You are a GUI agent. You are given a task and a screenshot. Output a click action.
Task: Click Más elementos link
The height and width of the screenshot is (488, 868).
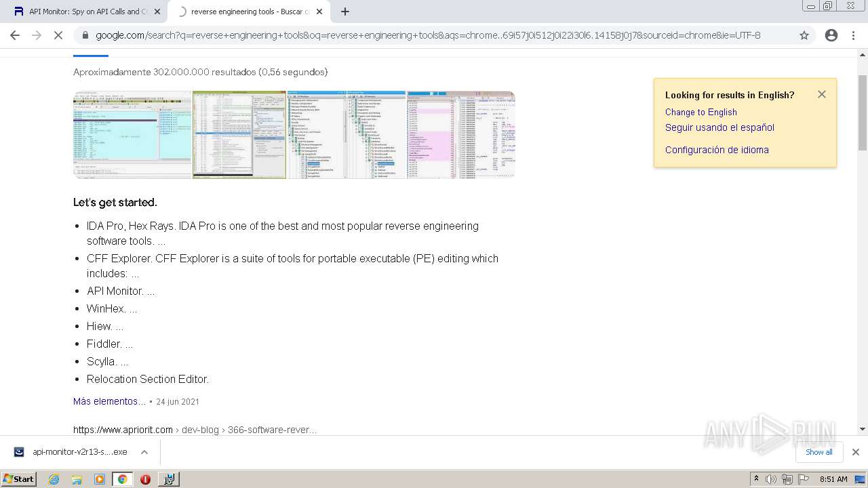(109, 401)
